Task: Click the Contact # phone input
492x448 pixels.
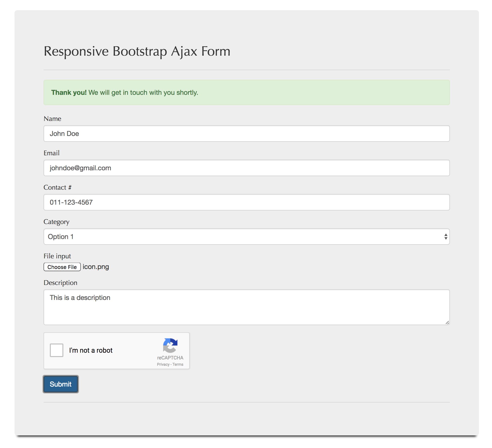Action: 246,202
